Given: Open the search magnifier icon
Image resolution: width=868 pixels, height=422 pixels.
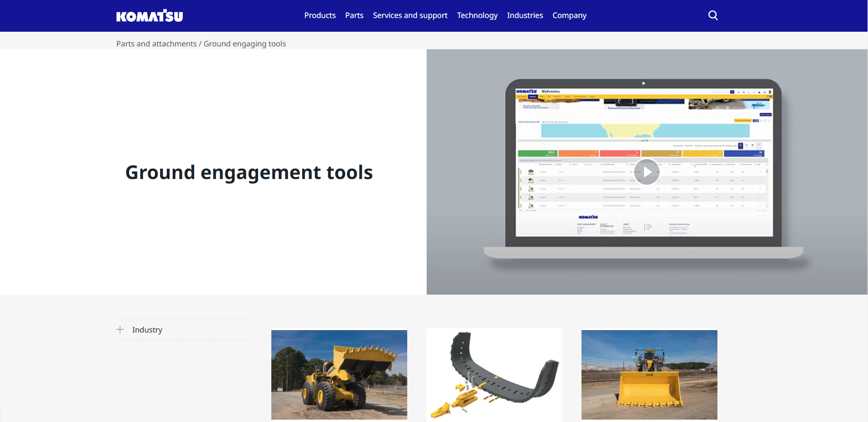Looking at the screenshot, I should pos(713,16).
